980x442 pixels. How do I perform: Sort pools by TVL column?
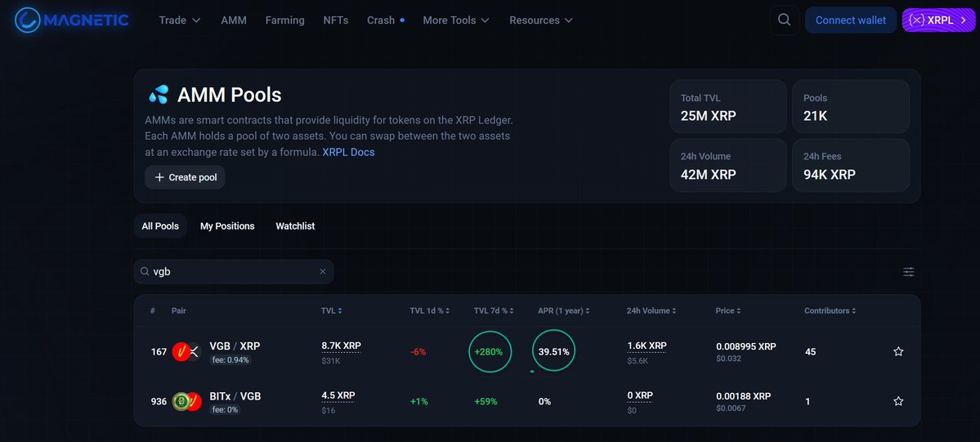331,310
